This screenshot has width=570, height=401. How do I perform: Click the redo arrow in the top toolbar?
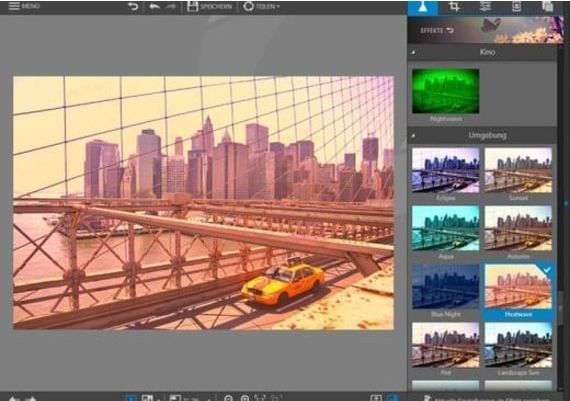(171, 6)
